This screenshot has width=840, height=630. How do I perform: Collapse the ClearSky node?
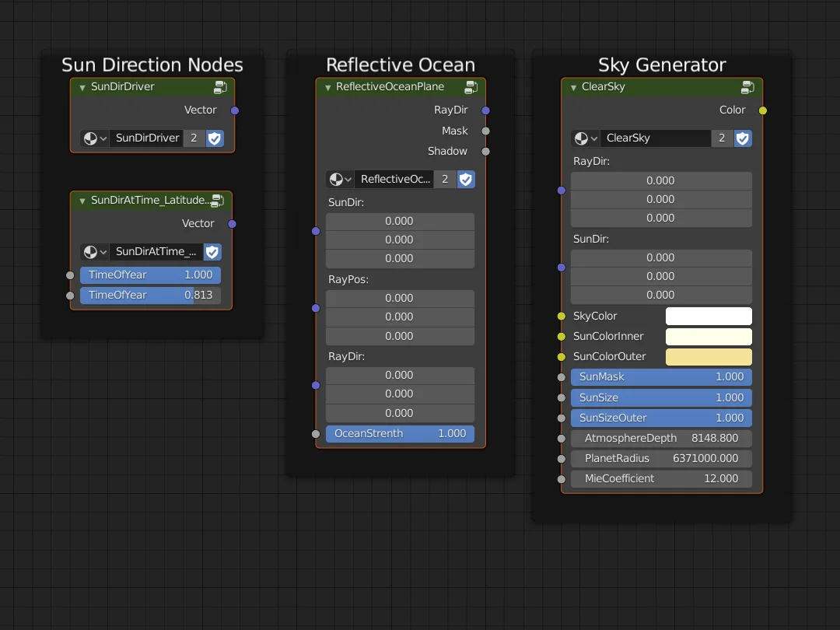click(574, 86)
